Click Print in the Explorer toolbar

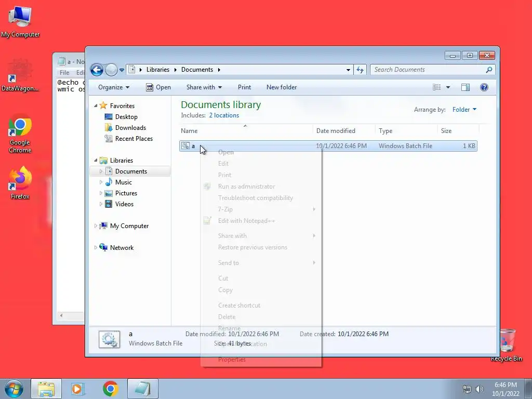244,87
